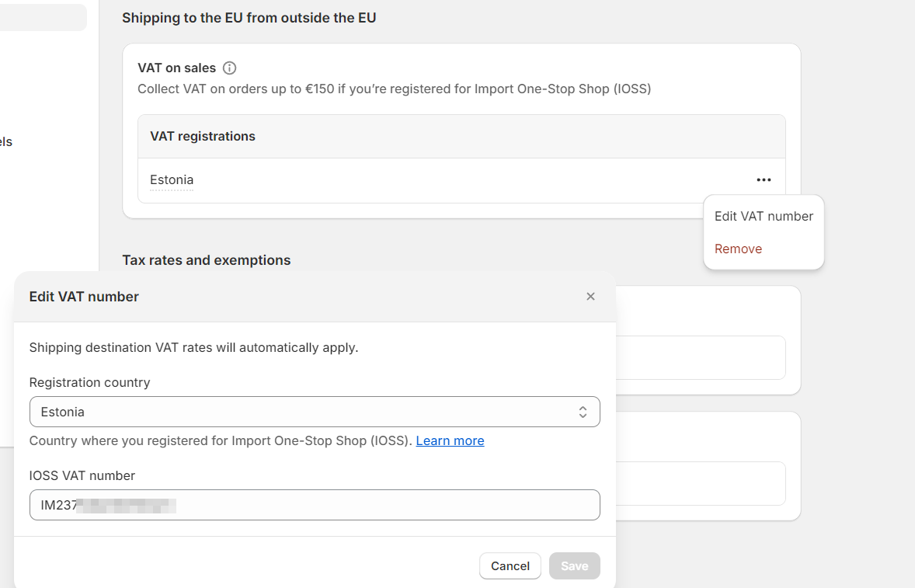This screenshot has height=588, width=915.
Task: Select Edit VAT number from popup menu
Action: tap(764, 217)
